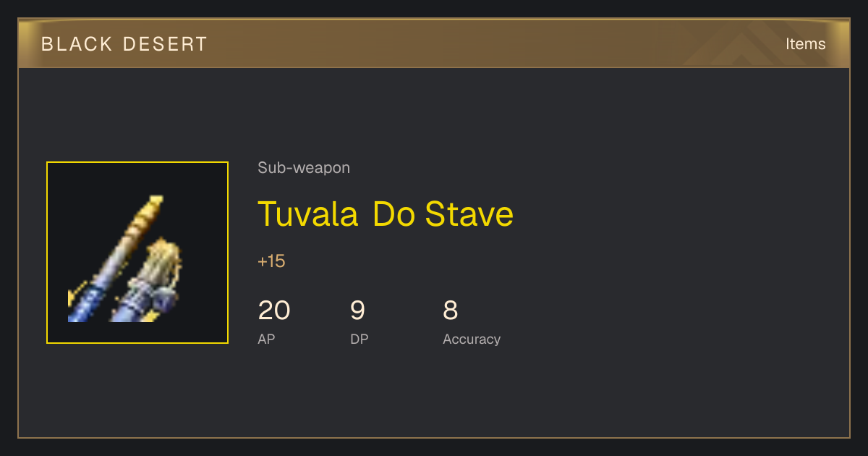Image resolution: width=868 pixels, height=456 pixels.
Task: Open the Items link in header
Action: pyautogui.click(x=805, y=43)
